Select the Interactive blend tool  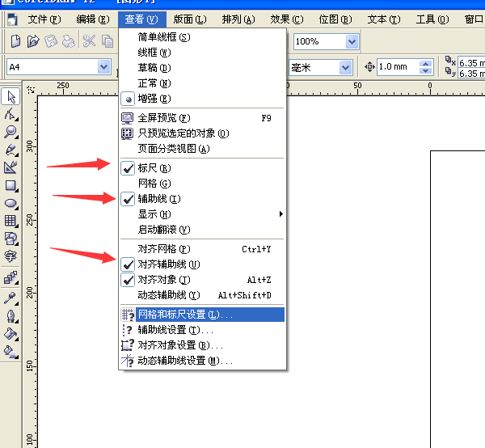11,277
